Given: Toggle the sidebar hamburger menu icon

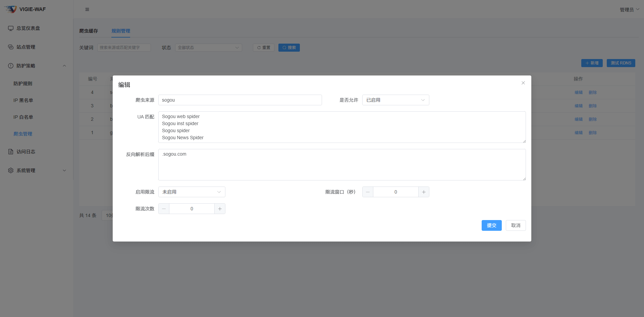Looking at the screenshot, I should [87, 9].
